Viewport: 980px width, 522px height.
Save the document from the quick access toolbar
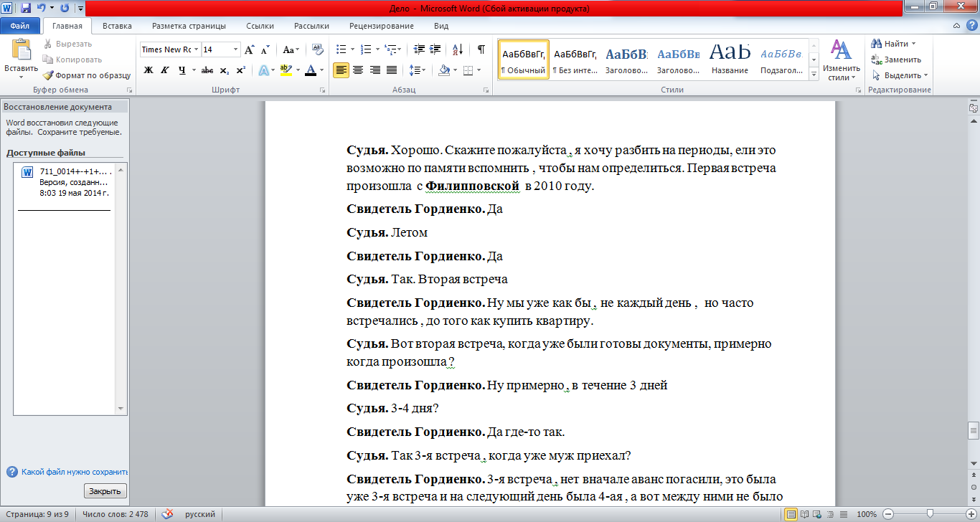click(x=26, y=9)
